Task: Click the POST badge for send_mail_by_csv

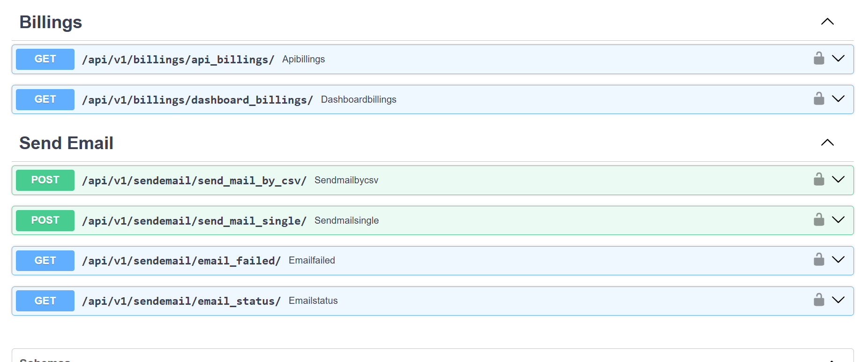Action: tap(45, 180)
